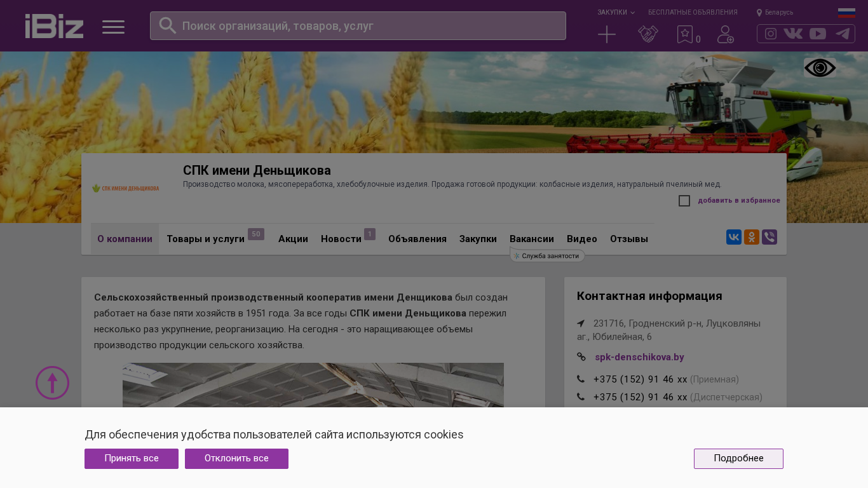
Task: Open the YouTube social icon
Action: [x=818, y=34]
